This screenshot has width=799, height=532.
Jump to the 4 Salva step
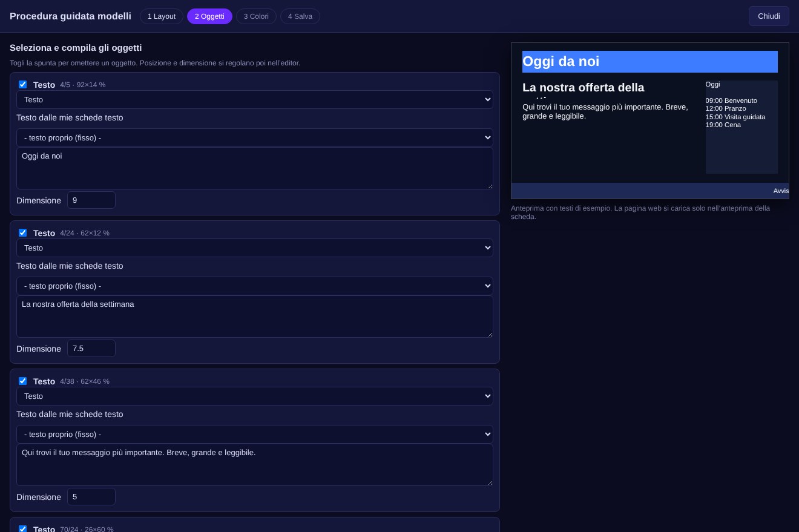[300, 16]
